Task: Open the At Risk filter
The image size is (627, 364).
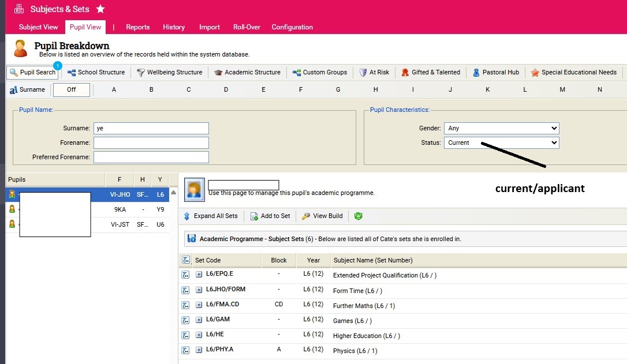Action: tap(374, 73)
